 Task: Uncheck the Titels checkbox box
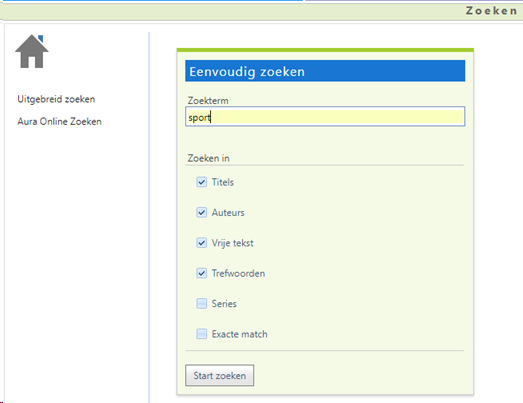(x=201, y=182)
